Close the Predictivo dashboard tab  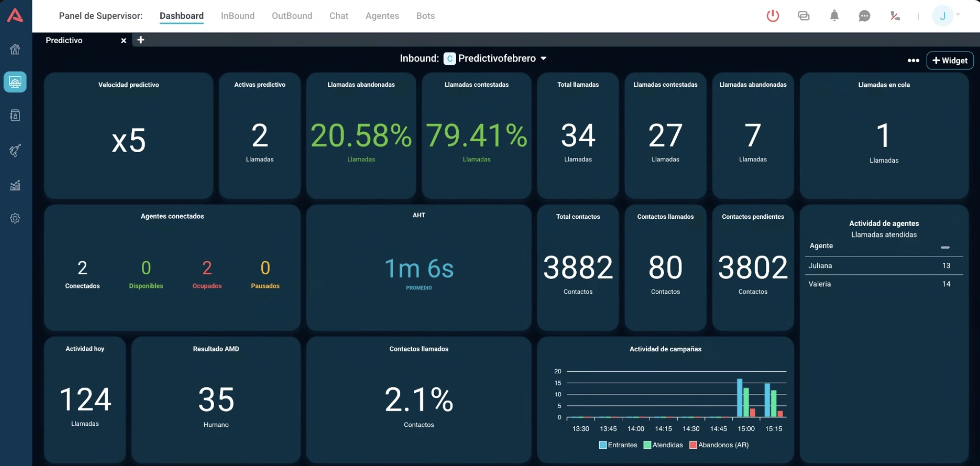pos(123,40)
